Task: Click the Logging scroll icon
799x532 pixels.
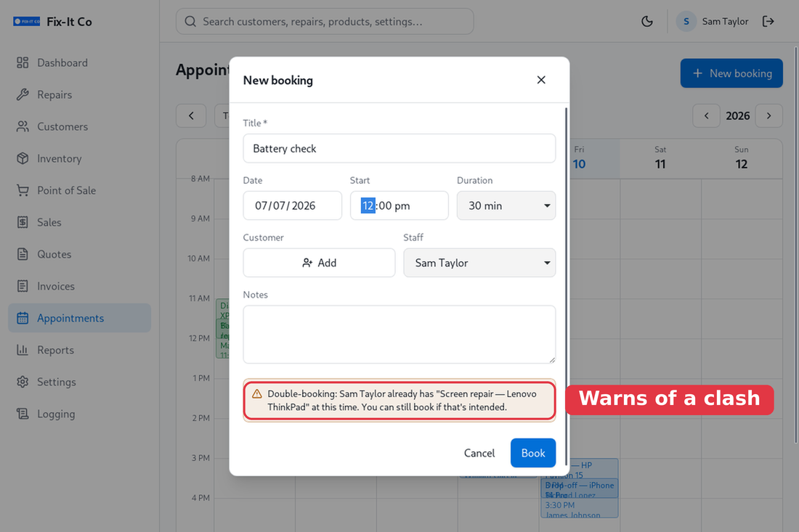Action: (23, 414)
